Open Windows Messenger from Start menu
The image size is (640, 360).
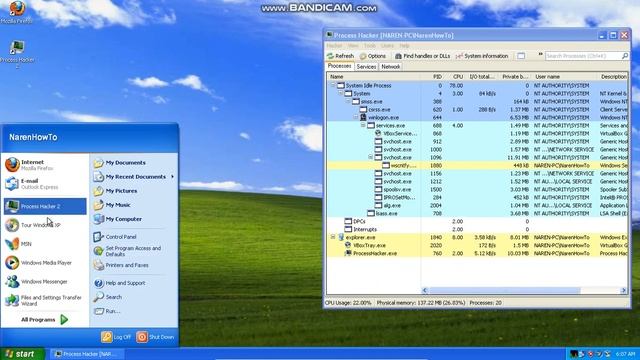(x=45, y=281)
